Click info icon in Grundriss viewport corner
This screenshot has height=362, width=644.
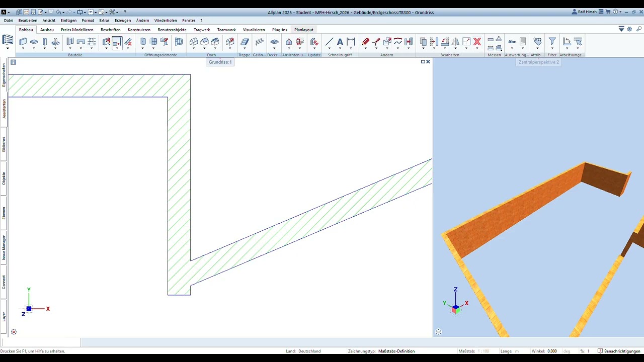(13, 62)
